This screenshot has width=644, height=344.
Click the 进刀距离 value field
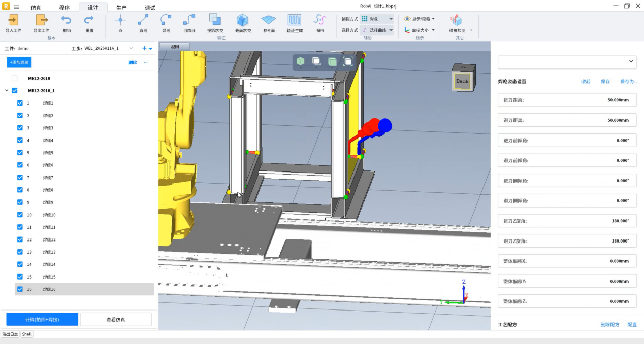coord(567,100)
